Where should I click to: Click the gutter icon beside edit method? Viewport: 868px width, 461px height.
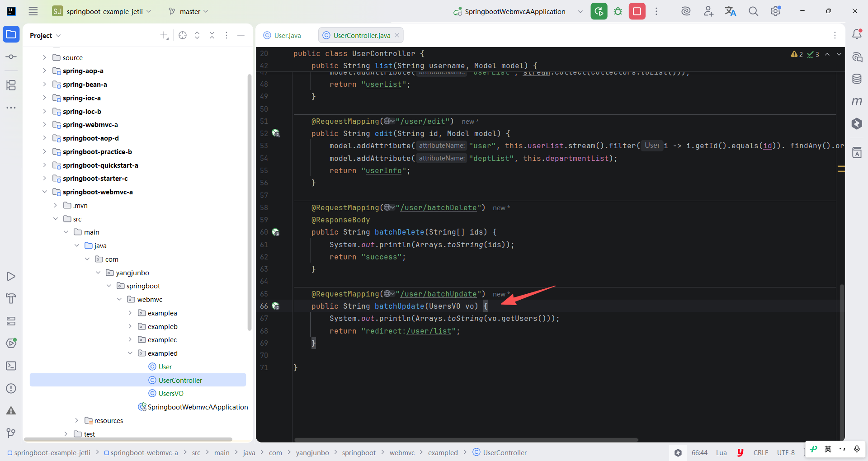click(x=276, y=134)
